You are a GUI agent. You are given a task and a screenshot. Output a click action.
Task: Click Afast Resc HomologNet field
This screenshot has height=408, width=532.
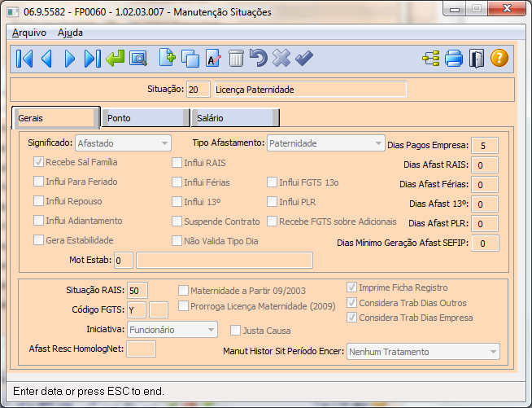point(141,349)
